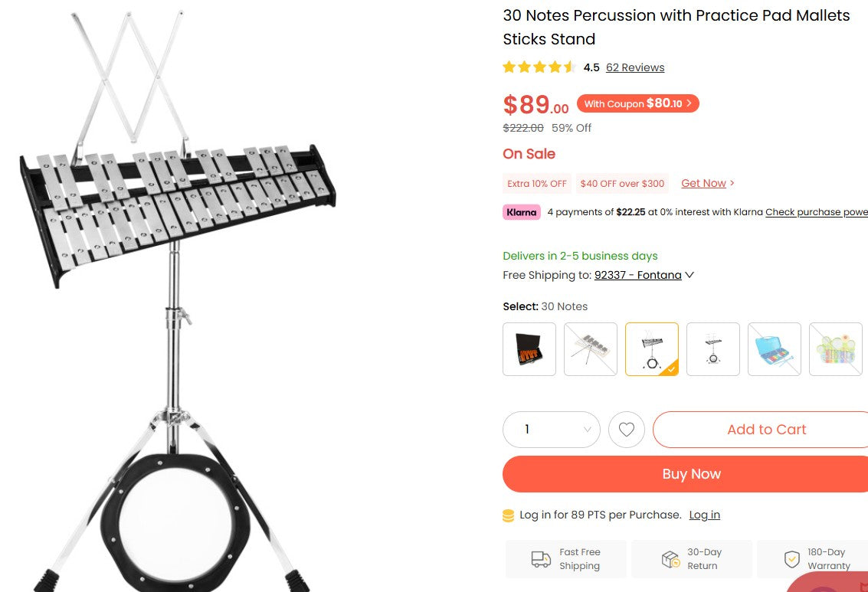Screen dimensions: 868x592
Task: Open the 62 Reviews link
Action: click(x=634, y=67)
